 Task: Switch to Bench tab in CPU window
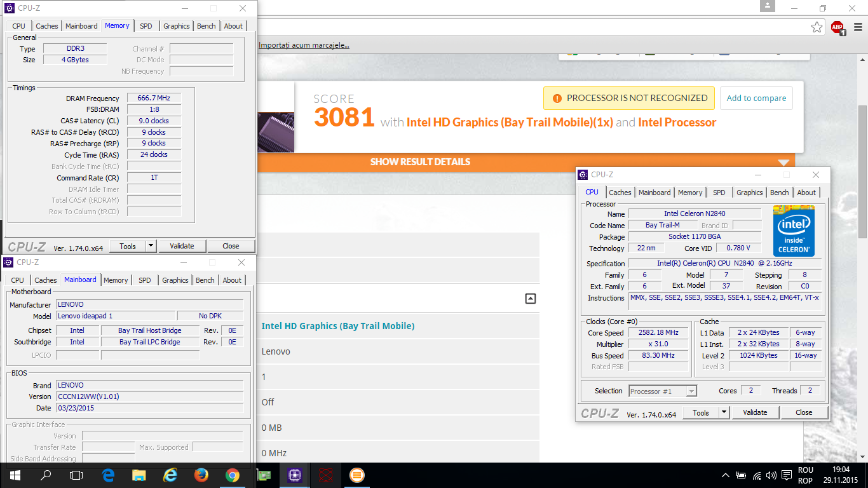(x=780, y=193)
